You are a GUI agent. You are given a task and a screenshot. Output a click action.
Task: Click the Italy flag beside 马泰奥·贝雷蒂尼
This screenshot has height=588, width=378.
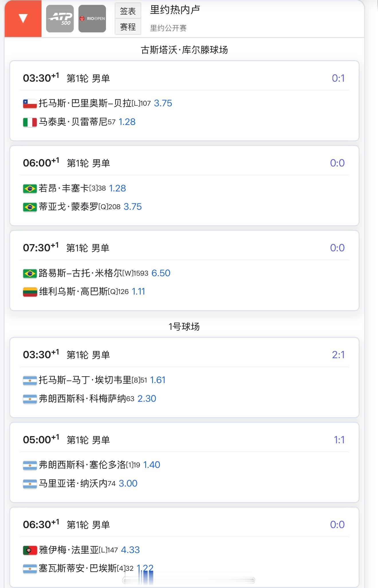click(x=30, y=122)
